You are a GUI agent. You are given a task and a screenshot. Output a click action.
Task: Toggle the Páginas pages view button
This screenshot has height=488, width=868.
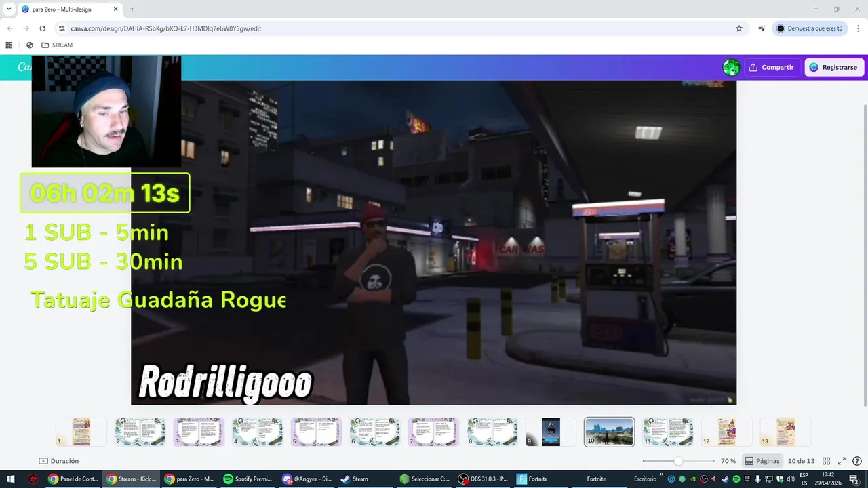click(x=762, y=461)
